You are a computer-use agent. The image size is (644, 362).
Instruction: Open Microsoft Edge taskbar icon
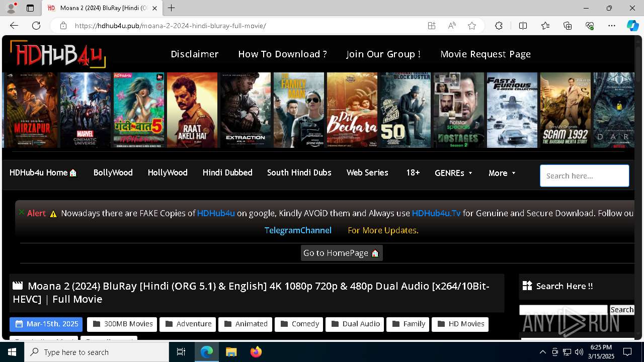tap(207, 352)
